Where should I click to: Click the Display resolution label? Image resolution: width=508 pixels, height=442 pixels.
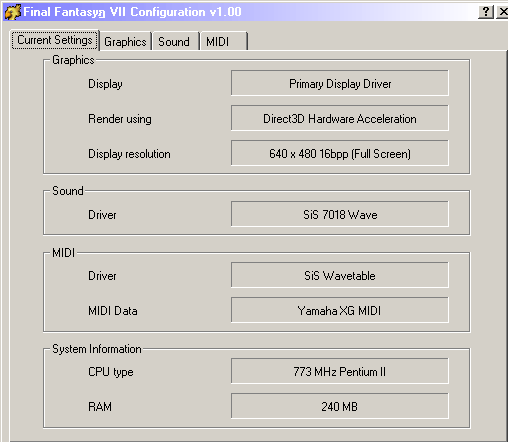pyautogui.click(x=129, y=154)
